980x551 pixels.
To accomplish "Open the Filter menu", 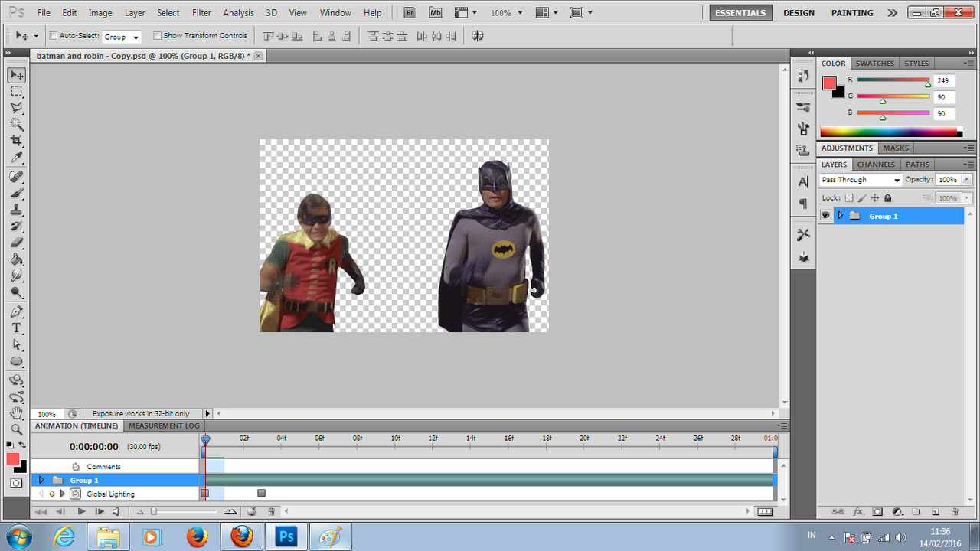I will (201, 13).
